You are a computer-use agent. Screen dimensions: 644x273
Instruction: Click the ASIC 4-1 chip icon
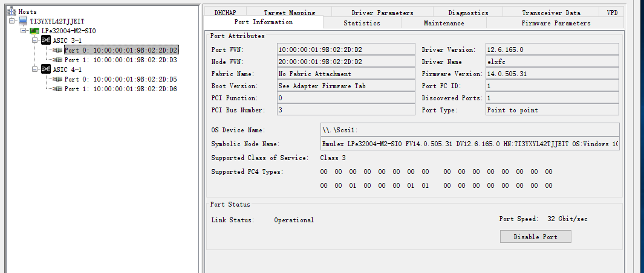[x=46, y=69]
